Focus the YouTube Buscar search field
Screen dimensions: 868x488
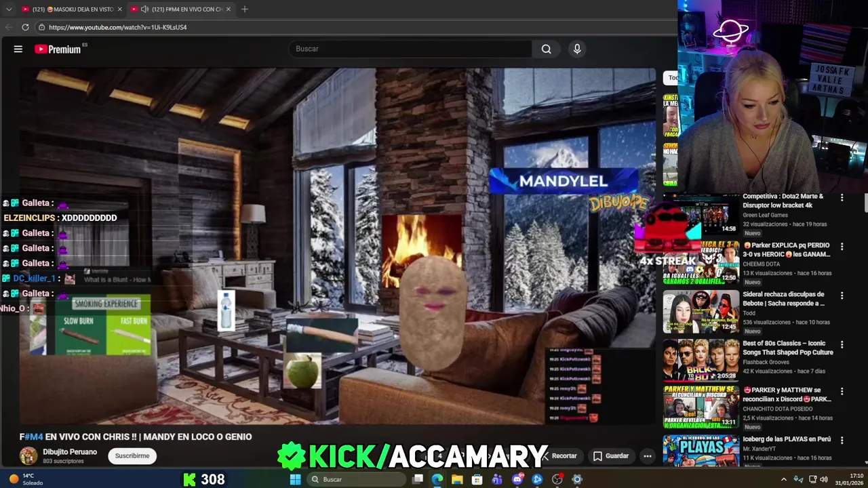[x=411, y=49]
